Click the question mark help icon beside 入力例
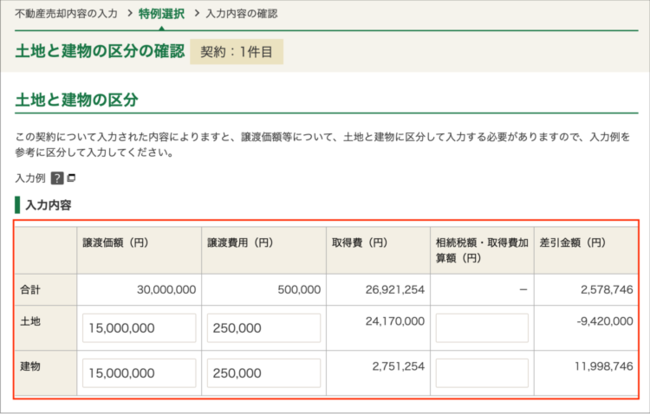This screenshot has width=650, height=414. 57,178
